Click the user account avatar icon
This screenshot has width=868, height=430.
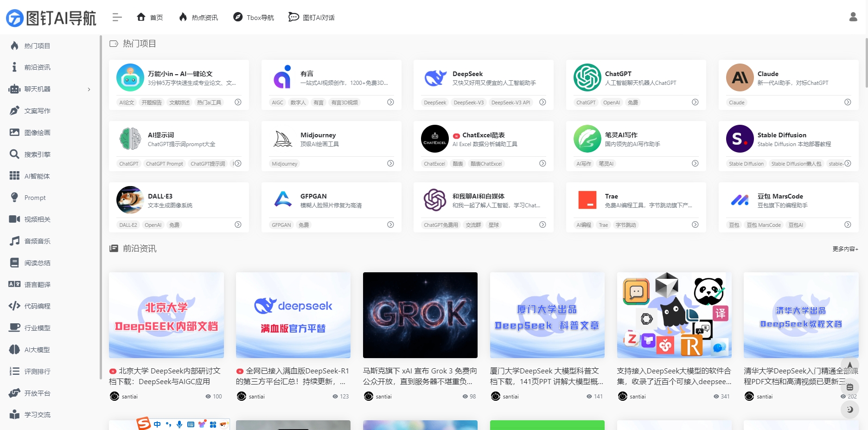[853, 17]
